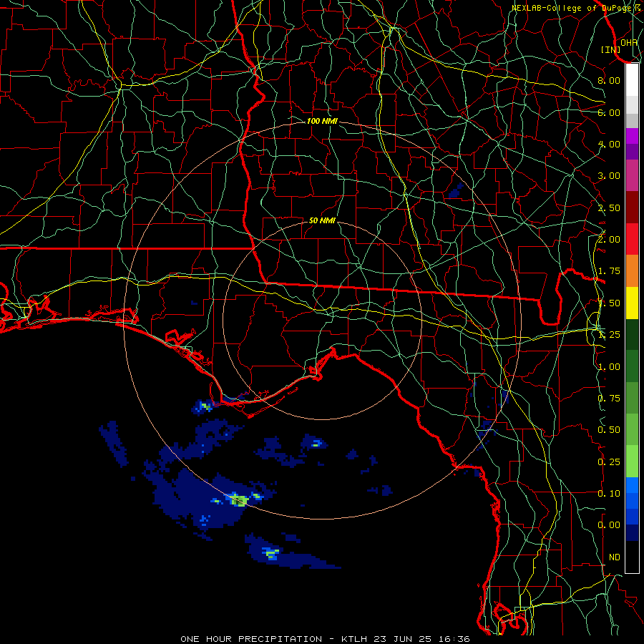Click the 4.00 legend value
This screenshot has width=644, height=644.
coord(609,144)
